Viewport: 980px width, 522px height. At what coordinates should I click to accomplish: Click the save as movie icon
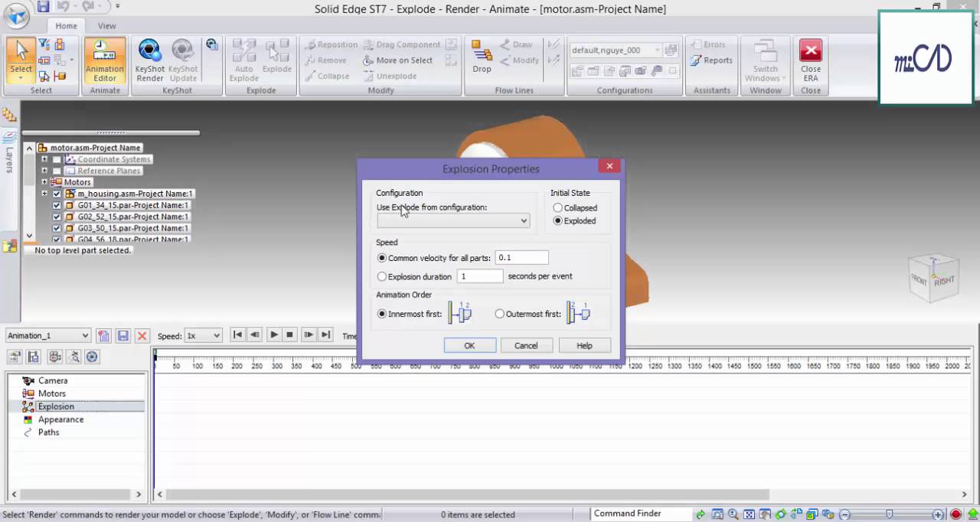click(x=33, y=357)
